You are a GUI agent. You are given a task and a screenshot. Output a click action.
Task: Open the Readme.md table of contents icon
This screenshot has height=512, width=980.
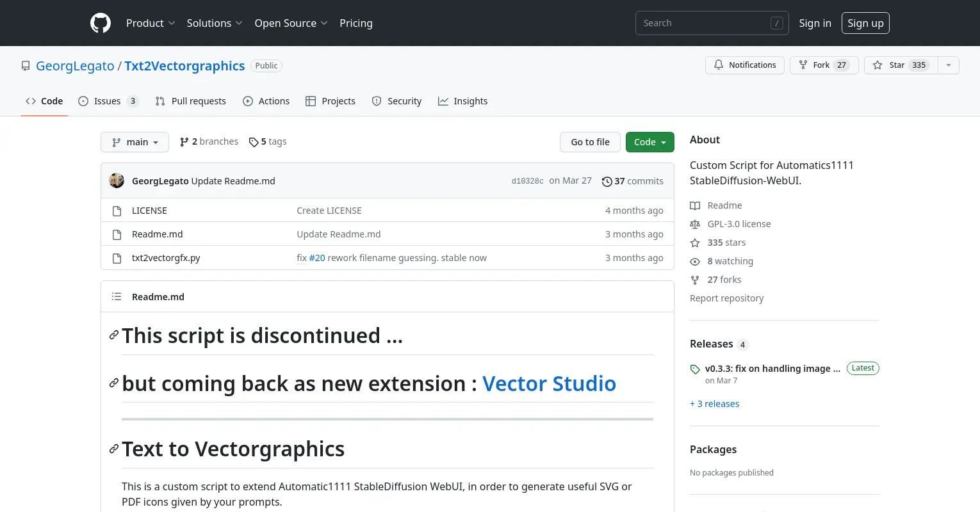tap(117, 297)
